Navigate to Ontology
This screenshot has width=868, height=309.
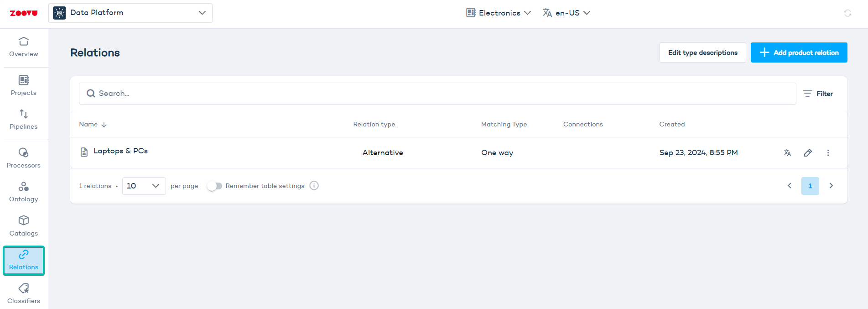[x=24, y=192]
